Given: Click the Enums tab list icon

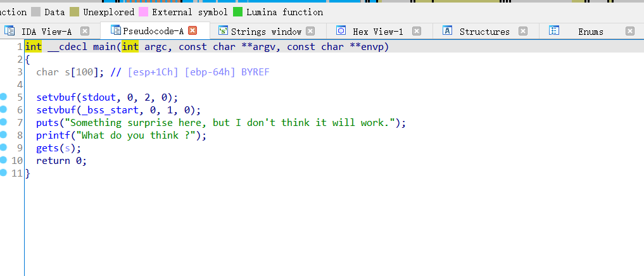Looking at the screenshot, I should point(554,30).
